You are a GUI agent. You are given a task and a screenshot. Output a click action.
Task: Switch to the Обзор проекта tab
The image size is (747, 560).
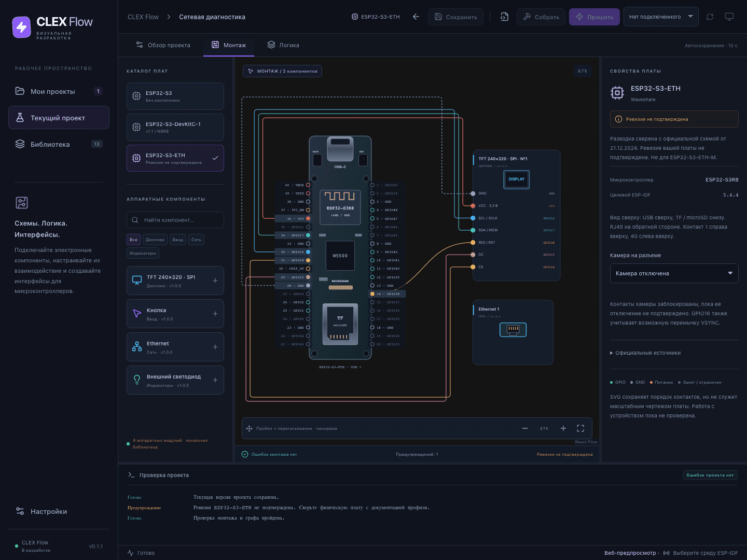pyautogui.click(x=163, y=45)
